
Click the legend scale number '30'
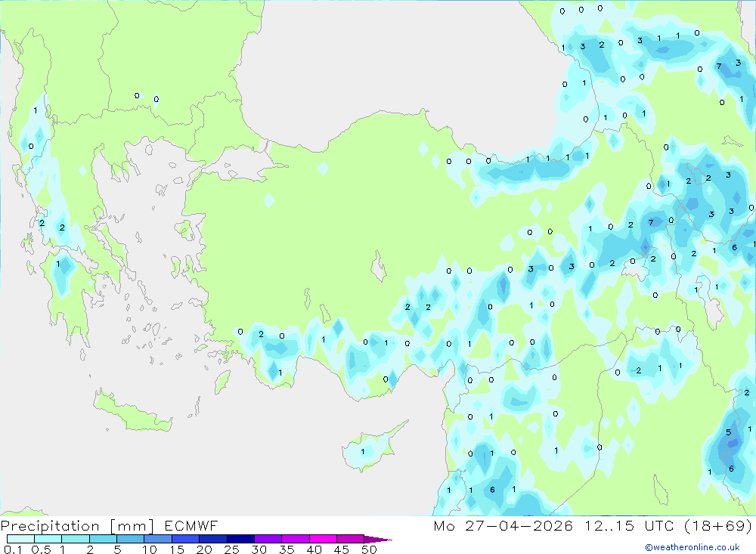point(259,549)
